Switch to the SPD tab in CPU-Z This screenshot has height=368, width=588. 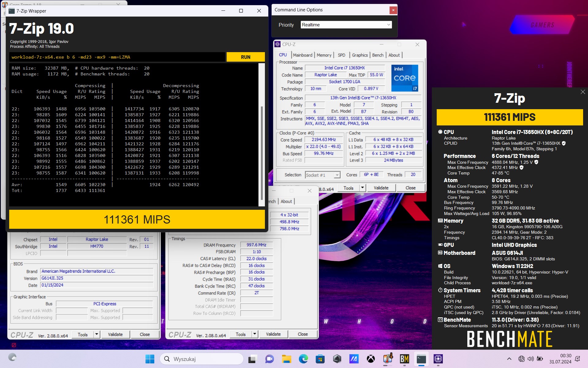point(341,55)
